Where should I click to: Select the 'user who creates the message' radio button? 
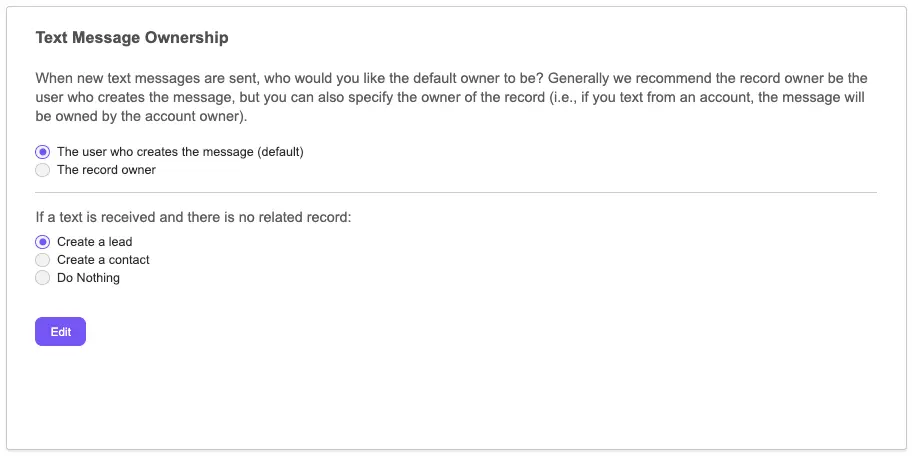tap(42, 152)
